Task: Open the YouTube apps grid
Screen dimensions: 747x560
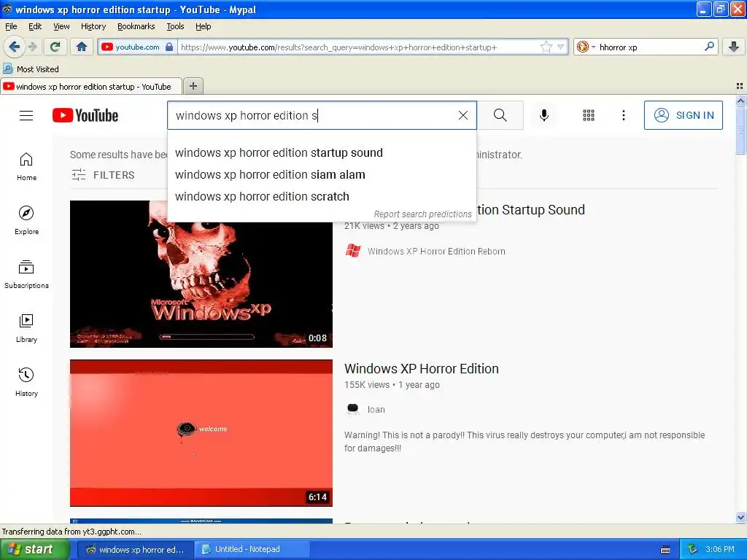Action: pyautogui.click(x=589, y=115)
